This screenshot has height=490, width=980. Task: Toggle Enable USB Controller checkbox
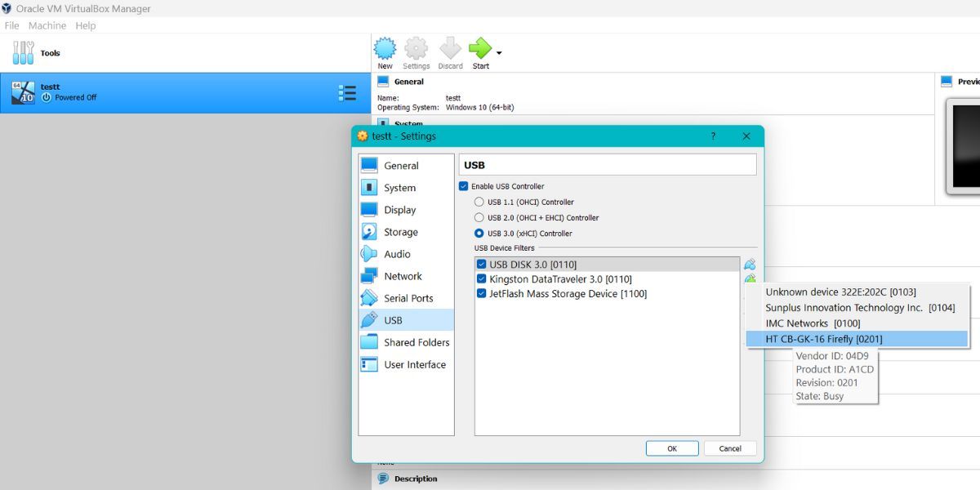pos(464,186)
